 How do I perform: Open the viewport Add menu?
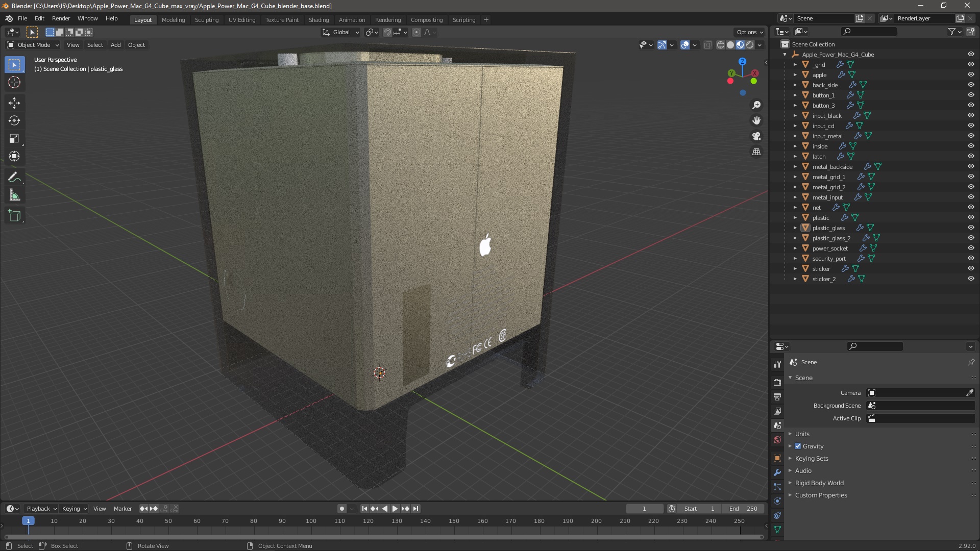click(116, 45)
